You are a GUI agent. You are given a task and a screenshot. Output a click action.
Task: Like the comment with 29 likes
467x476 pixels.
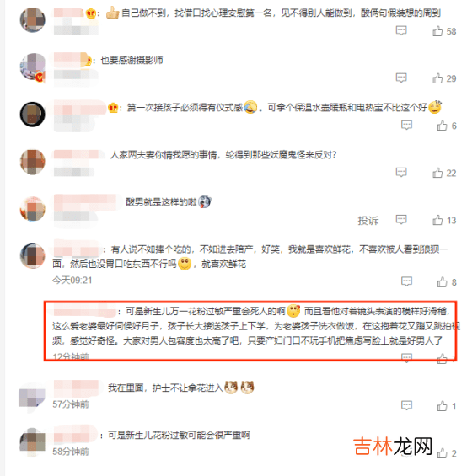(437, 78)
